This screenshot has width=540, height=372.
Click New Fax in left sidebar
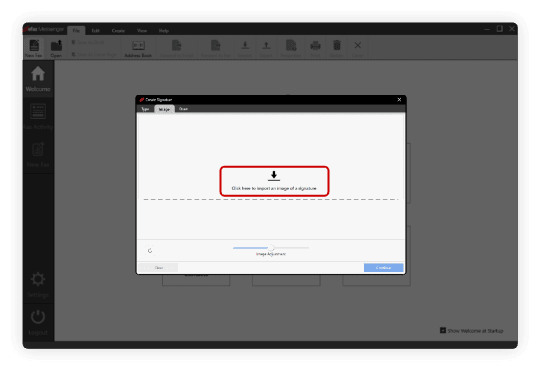(x=38, y=154)
